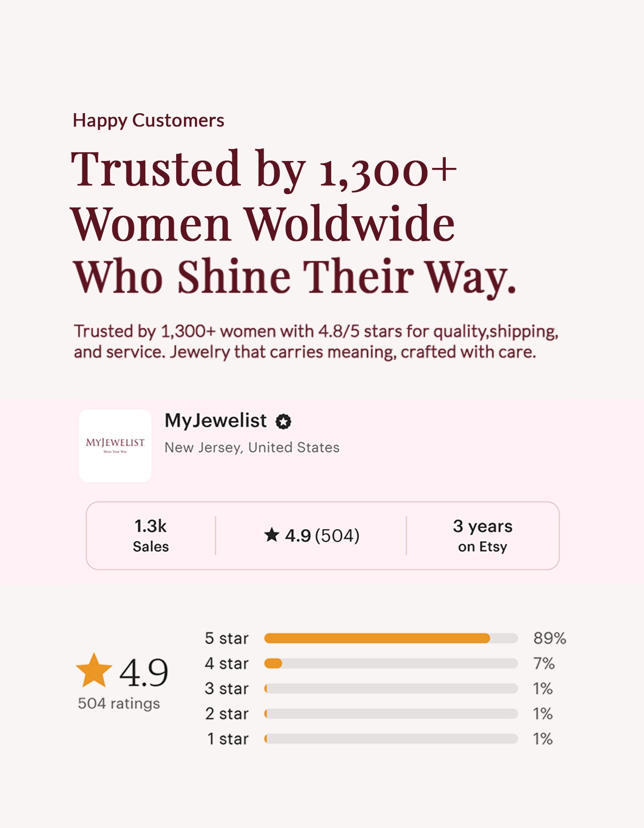Click the Star Seller badge beside MyJewelist
644x828 pixels.
tap(283, 421)
